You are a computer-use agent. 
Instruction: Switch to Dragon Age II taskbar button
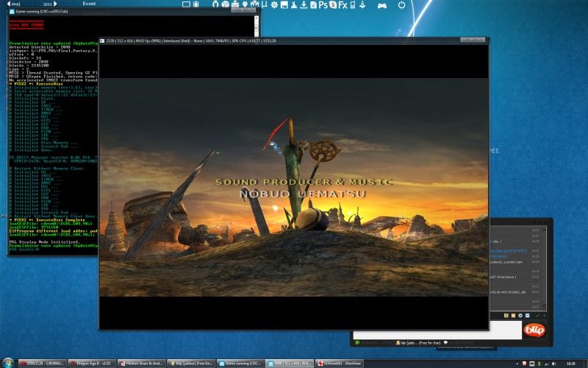(92, 363)
